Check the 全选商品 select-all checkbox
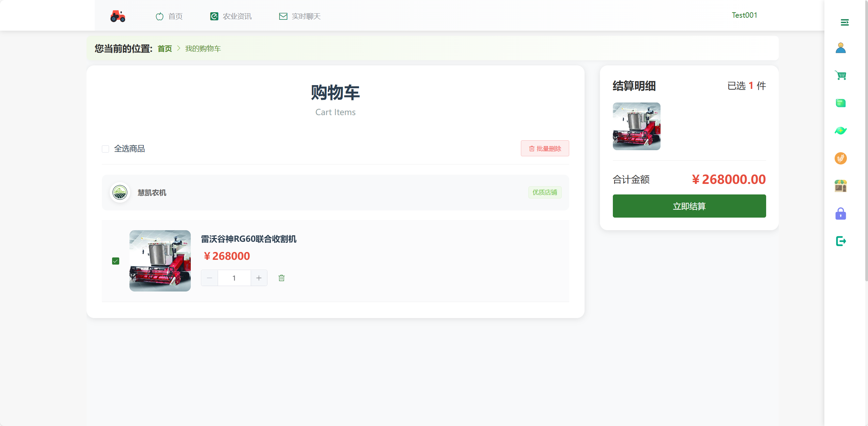 106,149
